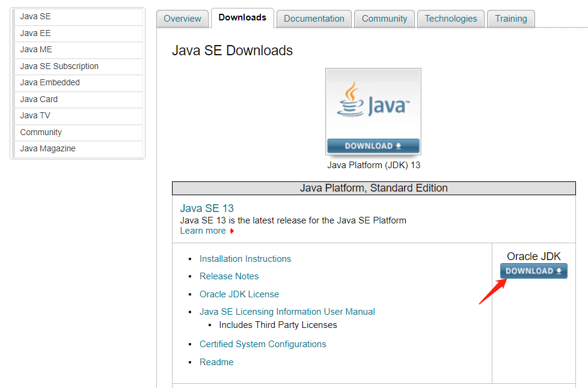Image resolution: width=588 pixels, height=388 pixels.
Task: Open Community in the left sidebar
Action: click(78, 132)
